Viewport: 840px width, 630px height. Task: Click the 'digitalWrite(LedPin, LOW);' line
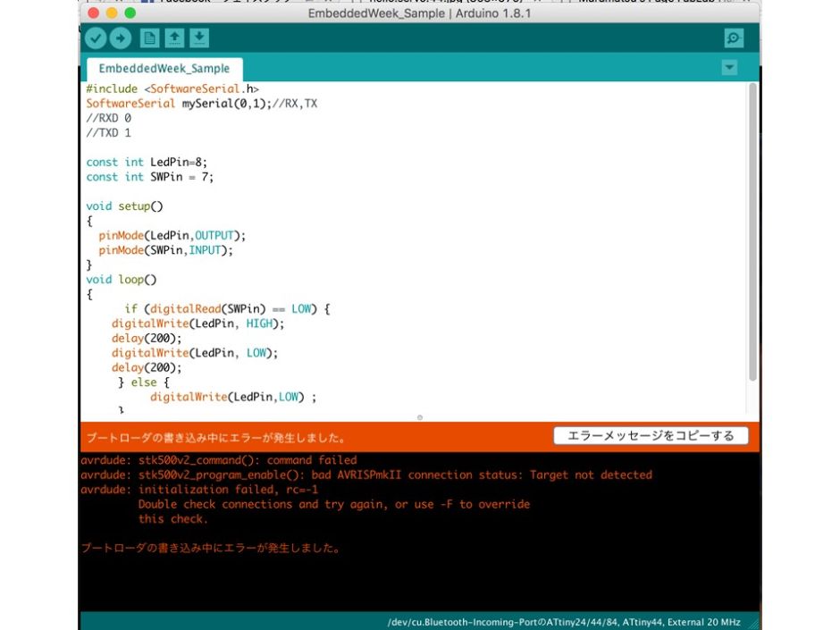195,353
